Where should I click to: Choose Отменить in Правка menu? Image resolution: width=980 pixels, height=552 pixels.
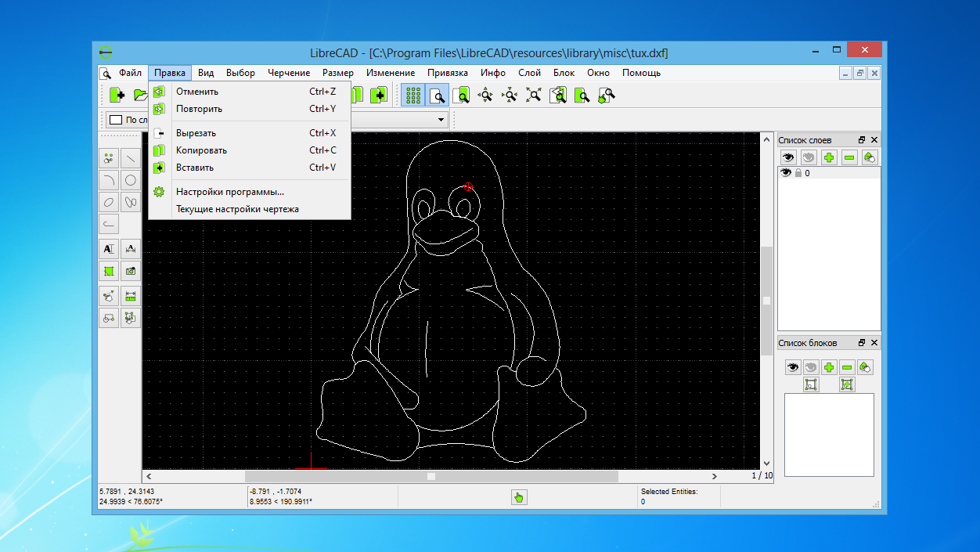tap(249, 92)
